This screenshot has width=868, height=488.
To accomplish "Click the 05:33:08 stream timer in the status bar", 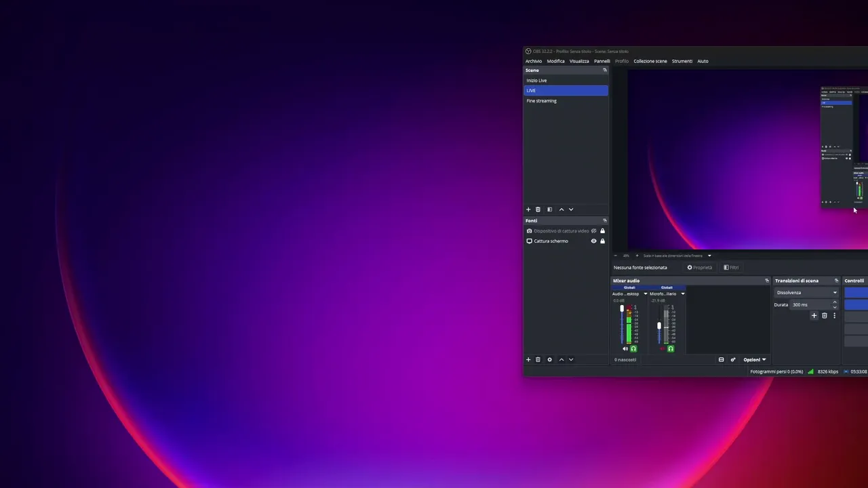I will coord(859,371).
